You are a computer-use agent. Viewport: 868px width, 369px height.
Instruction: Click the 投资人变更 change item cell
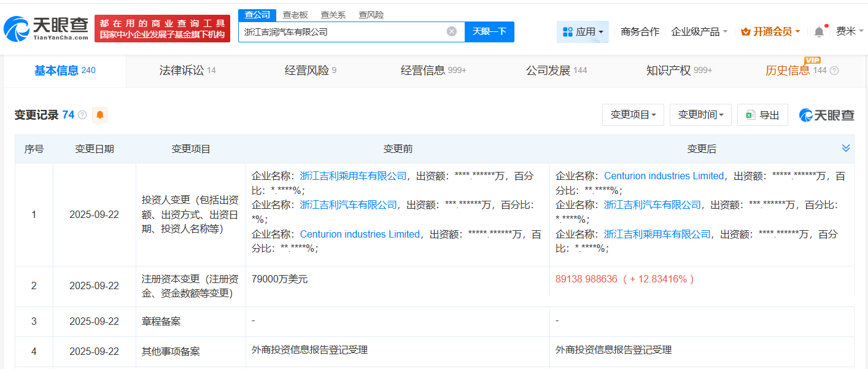pos(190,215)
